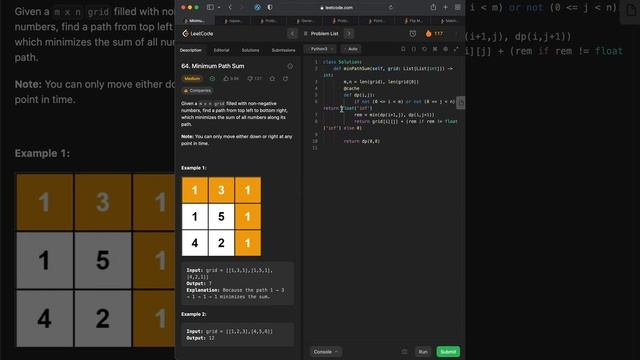Click the solved check mark icon
Image resolution: width=640 pixels, height=360 pixels.
tap(212, 78)
